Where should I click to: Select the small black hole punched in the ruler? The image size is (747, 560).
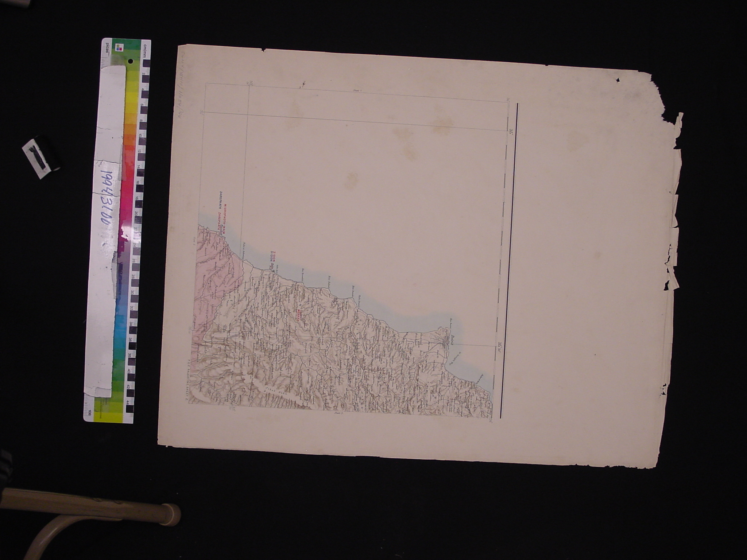pyautogui.click(x=131, y=61)
